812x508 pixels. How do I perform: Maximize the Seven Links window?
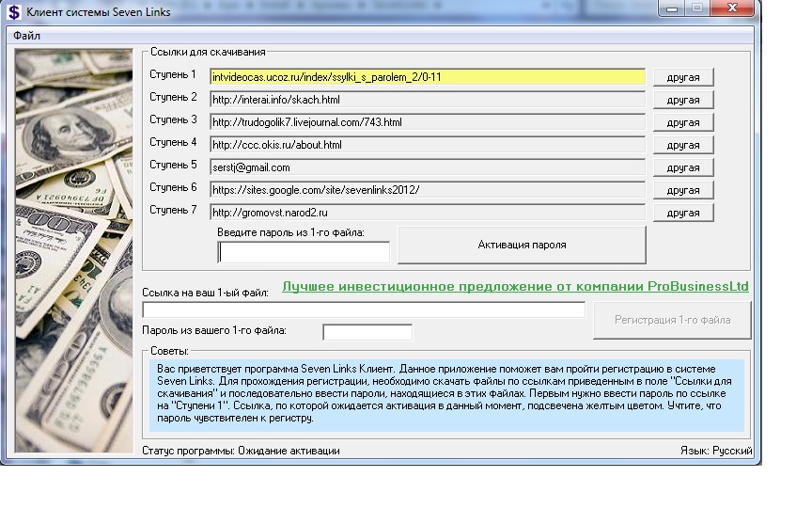click(x=697, y=8)
